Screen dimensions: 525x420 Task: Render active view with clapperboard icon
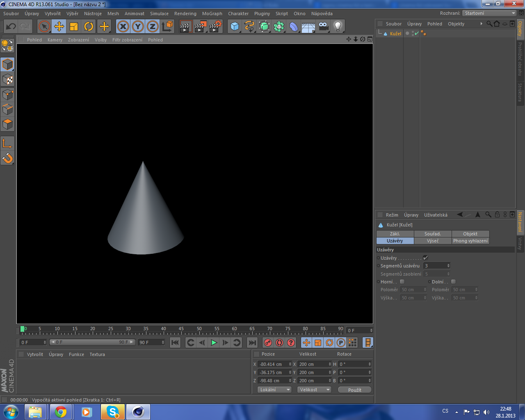[185, 27]
